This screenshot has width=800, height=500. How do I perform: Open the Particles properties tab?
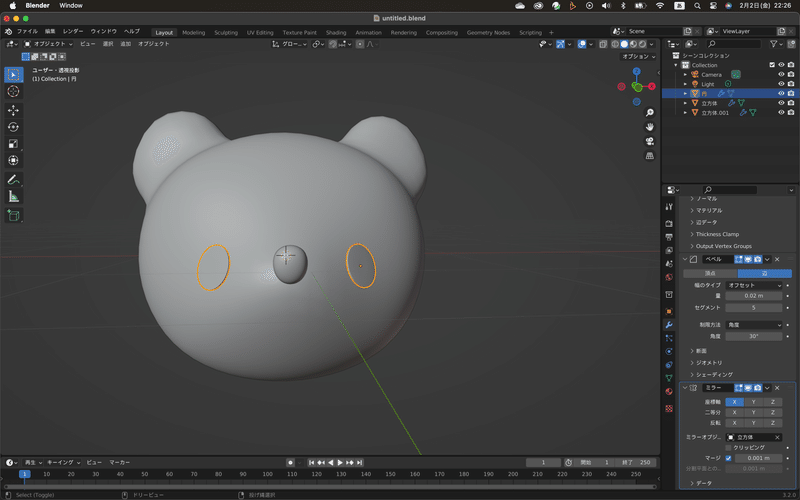(669, 338)
